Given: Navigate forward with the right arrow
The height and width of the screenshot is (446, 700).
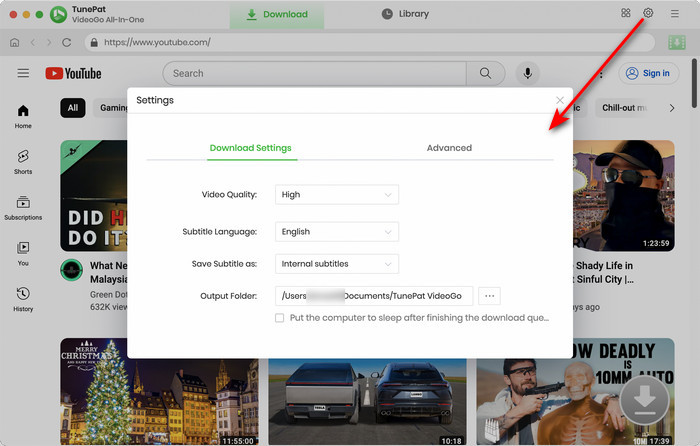Looking at the screenshot, I should (49, 42).
